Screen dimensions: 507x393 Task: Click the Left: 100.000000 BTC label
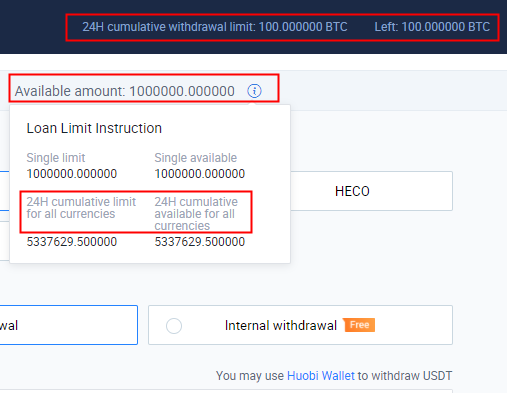(432, 27)
